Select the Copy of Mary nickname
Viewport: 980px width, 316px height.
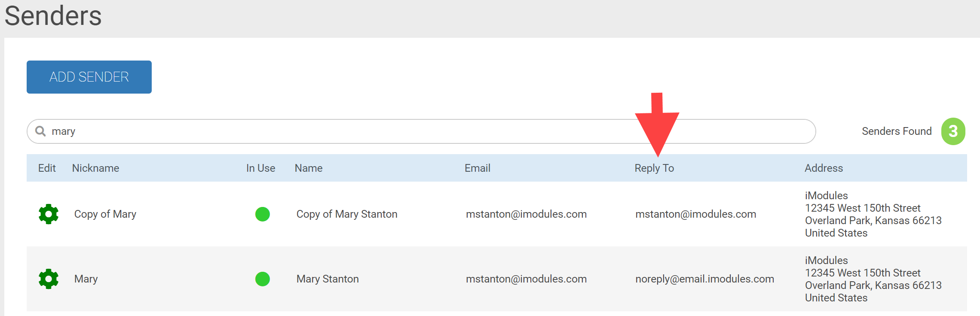[105, 214]
